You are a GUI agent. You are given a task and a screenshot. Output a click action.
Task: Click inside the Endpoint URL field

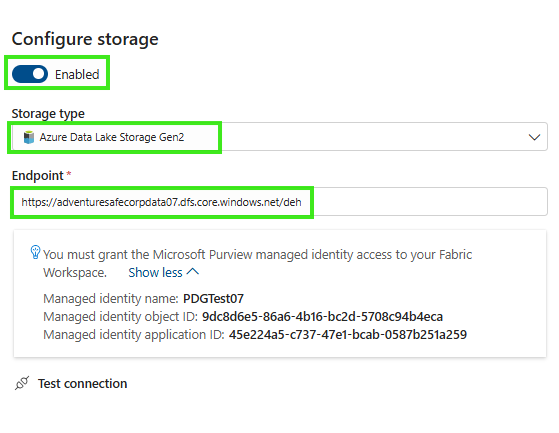tap(279, 202)
